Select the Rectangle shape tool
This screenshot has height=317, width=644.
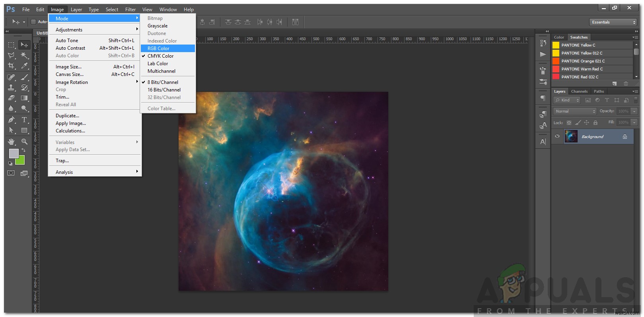[24, 130]
